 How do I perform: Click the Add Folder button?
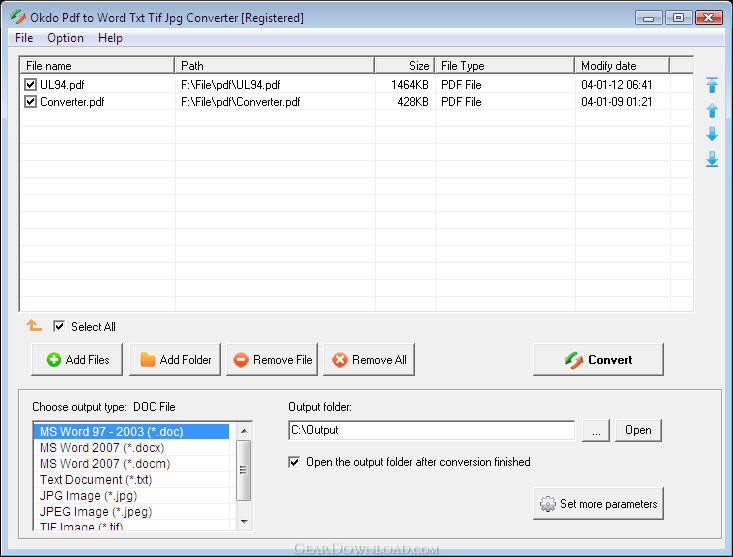point(175,359)
